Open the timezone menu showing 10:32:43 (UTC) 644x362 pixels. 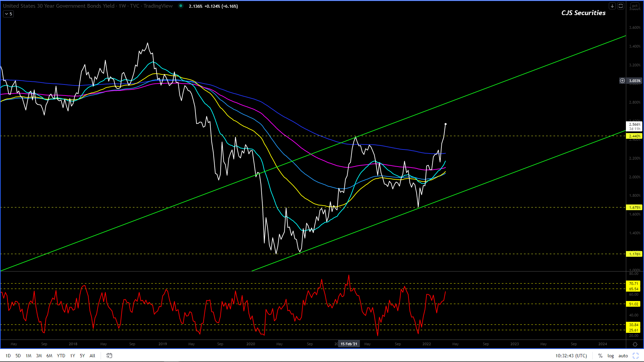(x=571, y=356)
